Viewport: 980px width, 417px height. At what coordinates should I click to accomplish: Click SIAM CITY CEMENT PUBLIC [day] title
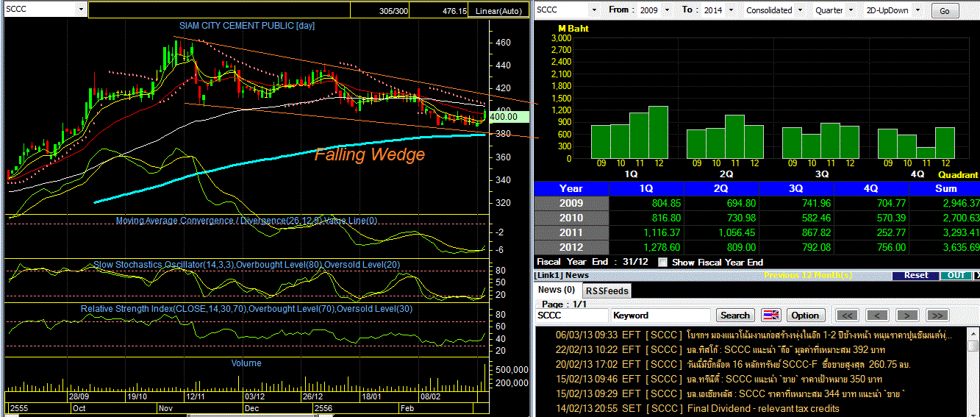(x=247, y=25)
